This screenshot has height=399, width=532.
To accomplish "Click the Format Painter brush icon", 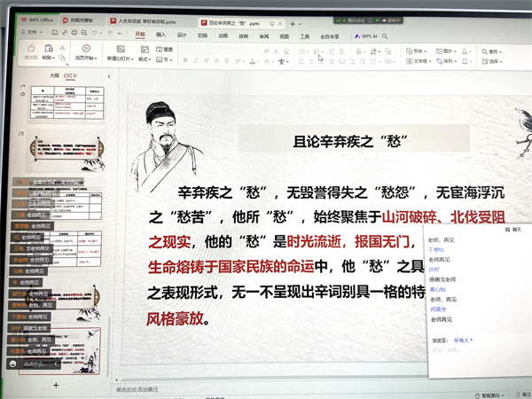I will tap(31, 48).
